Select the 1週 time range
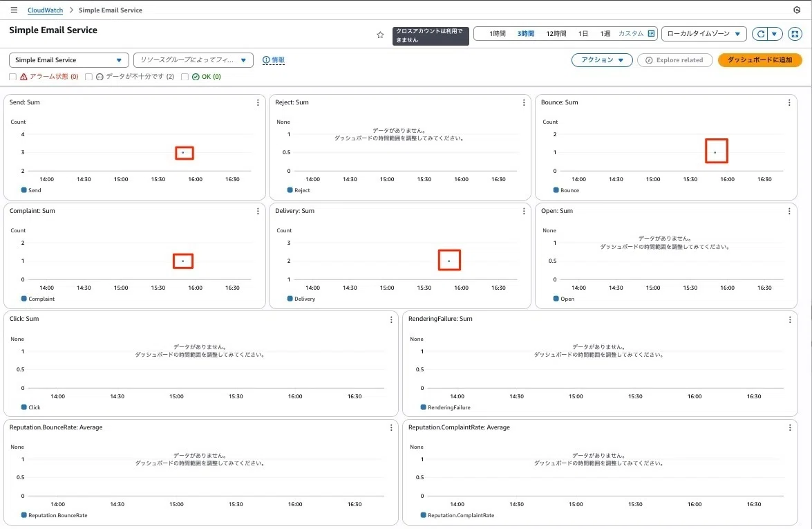The width and height of the screenshot is (812, 529). click(x=605, y=34)
